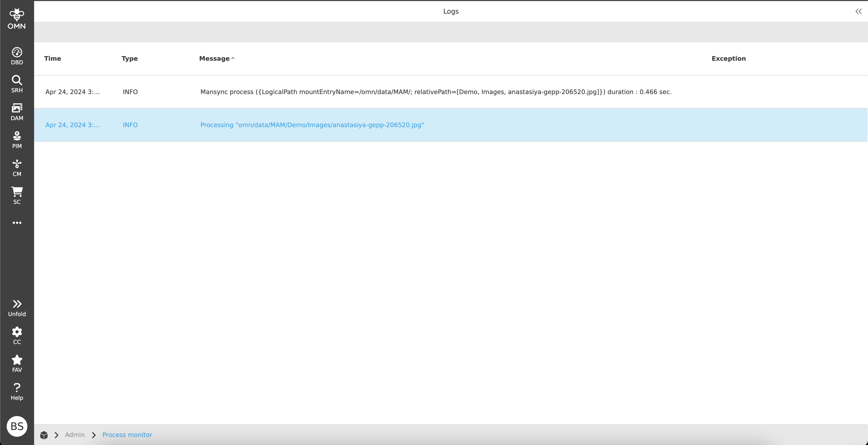Image resolution: width=868 pixels, height=445 pixels.
Task: Click the BS user avatar
Action: pos(17,426)
